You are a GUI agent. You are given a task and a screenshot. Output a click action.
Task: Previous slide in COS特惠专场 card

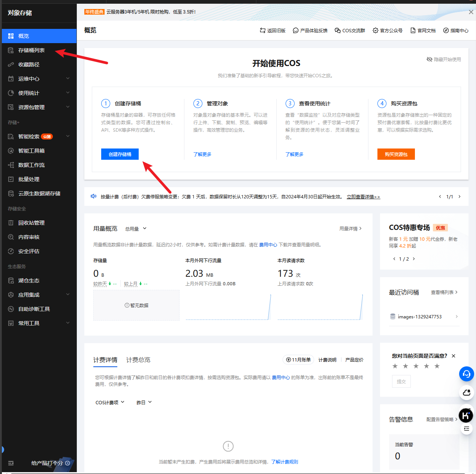[x=394, y=259]
